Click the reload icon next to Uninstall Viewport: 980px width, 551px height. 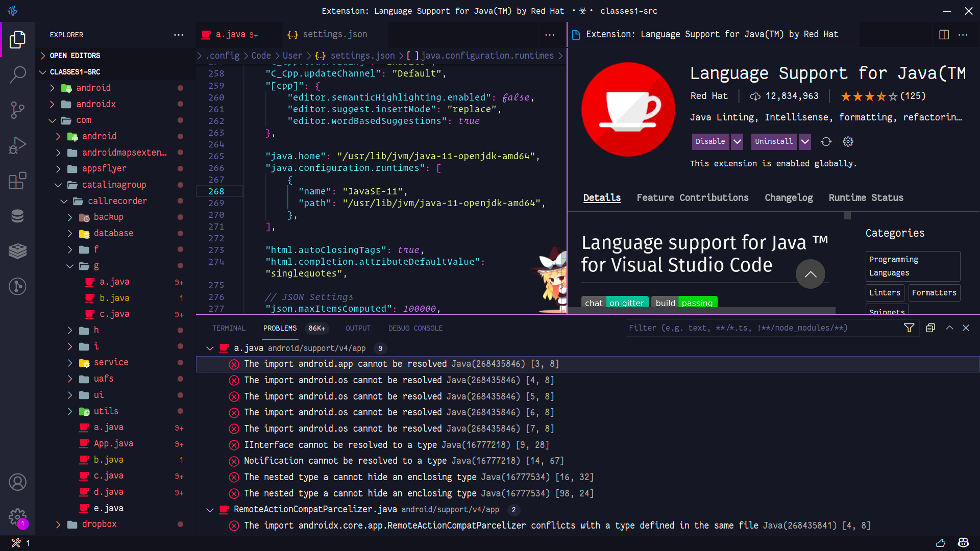pos(827,142)
